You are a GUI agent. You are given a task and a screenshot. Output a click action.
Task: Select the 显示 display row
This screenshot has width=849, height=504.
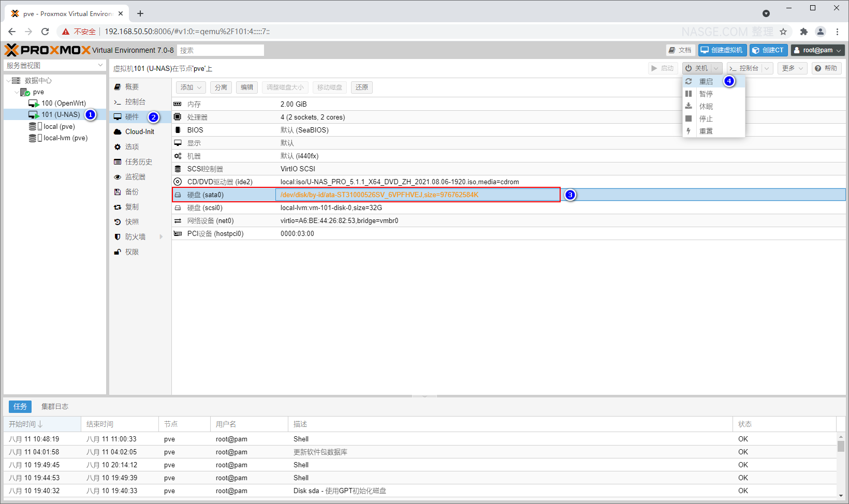pyautogui.click(x=509, y=143)
